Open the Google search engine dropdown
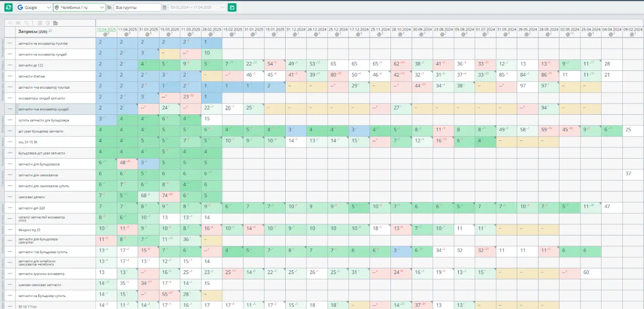Viewport: 644px width, 309px height. point(34,8)
